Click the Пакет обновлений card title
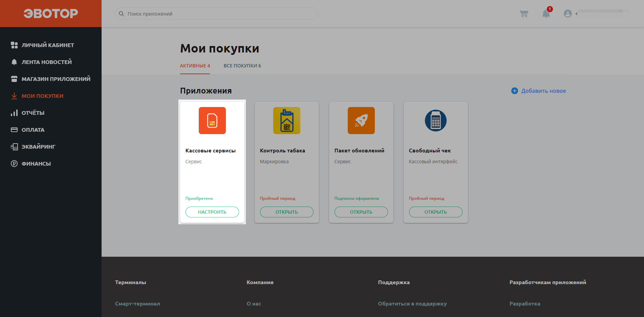Viewport: 644px width, 317px height. 359,151
